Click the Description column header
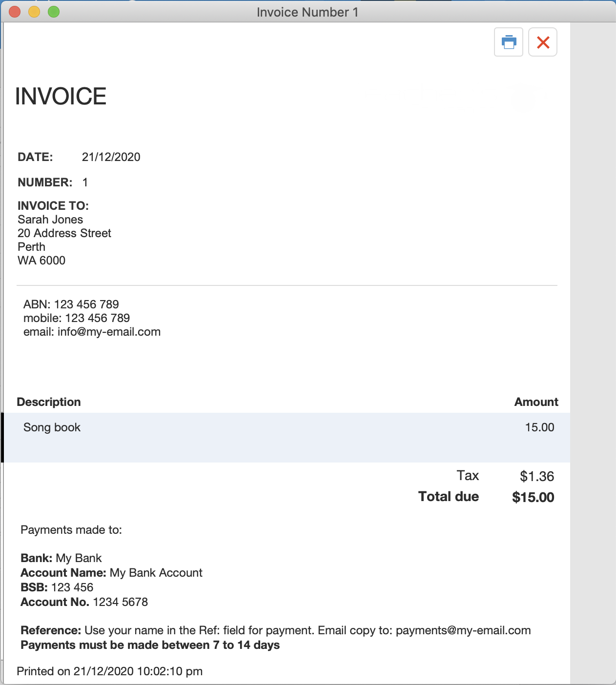Image resolution: width=616 pixels, height=685 pixels. tap(49, 402)
